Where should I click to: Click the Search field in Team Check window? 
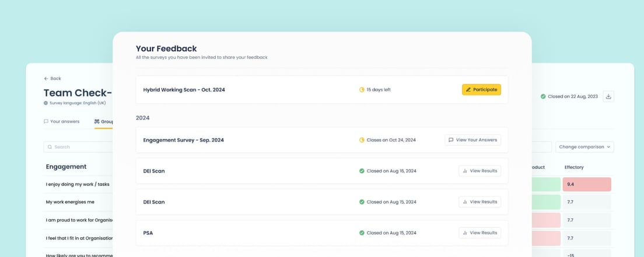pos(78,147)
